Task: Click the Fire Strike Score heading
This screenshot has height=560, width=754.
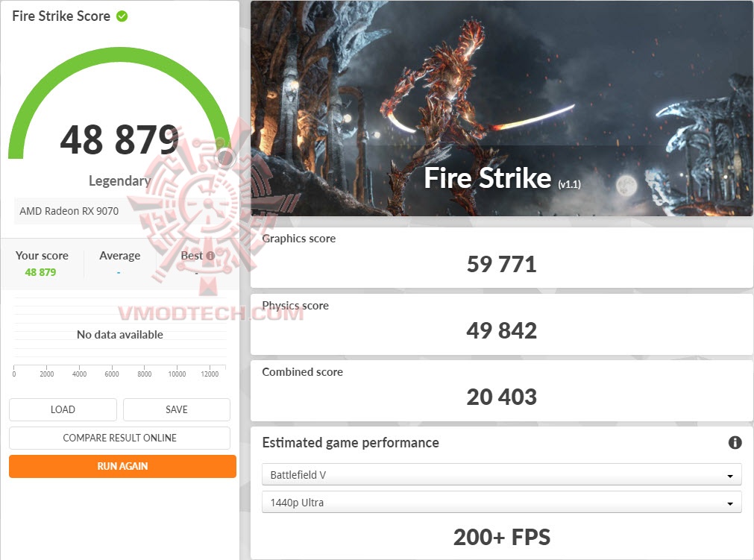Action: 61,16
